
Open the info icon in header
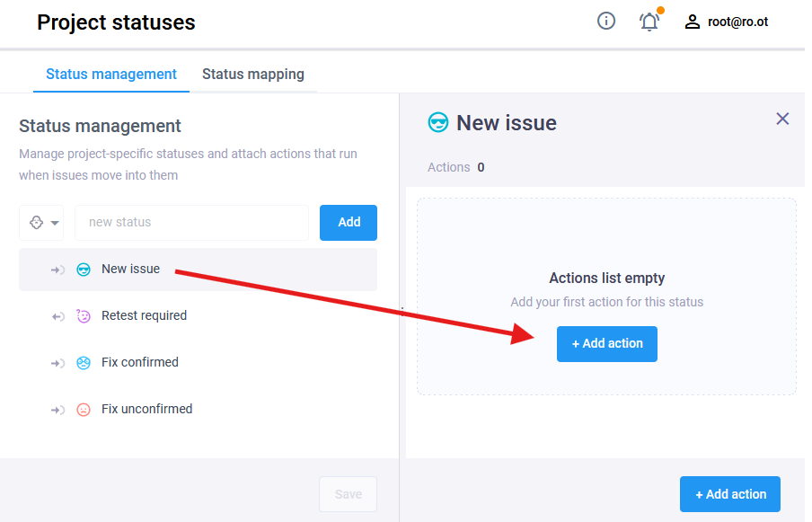[x=606, y=22]
